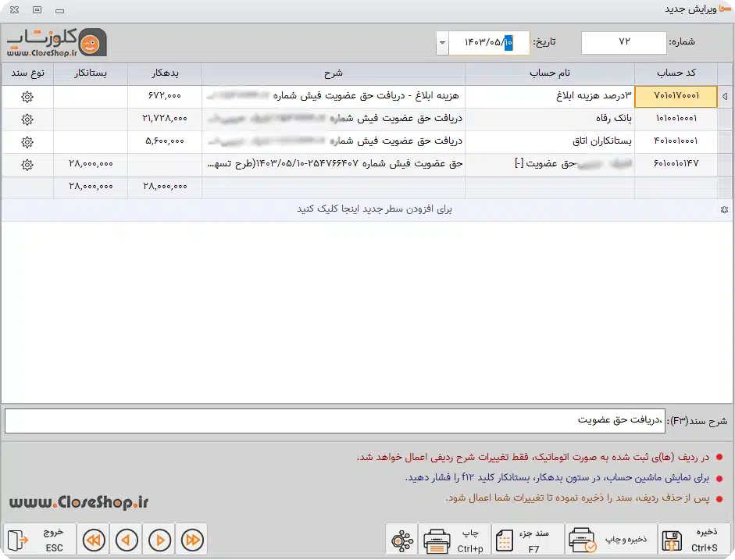Click the نوع سند column header
Viewport: 735px width, 560px height.
[x=27, y=73]
